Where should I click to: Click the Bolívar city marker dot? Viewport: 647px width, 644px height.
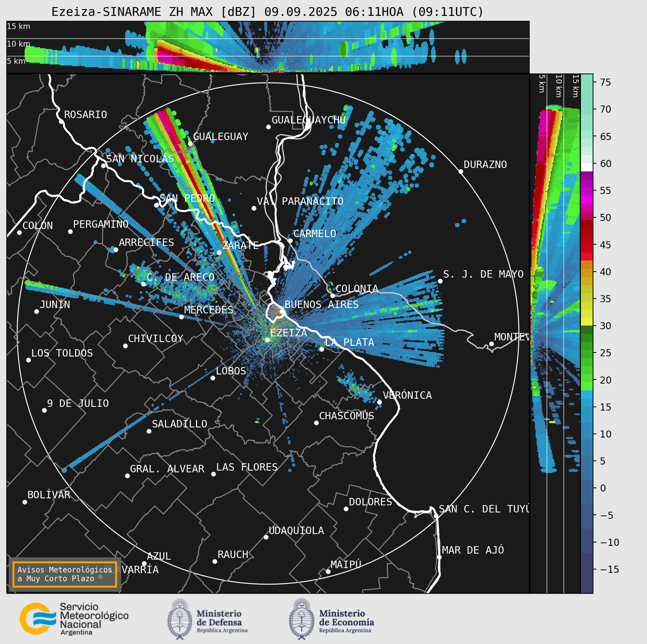25,502
